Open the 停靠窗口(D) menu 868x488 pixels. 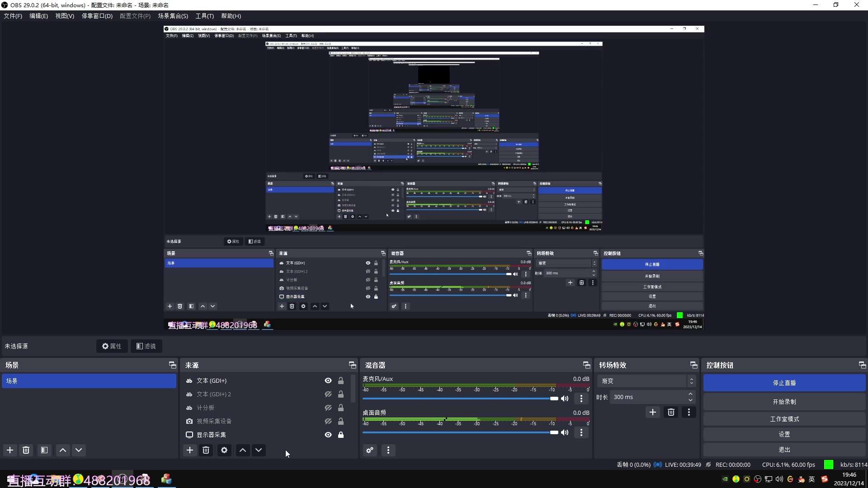coord(97,16)
